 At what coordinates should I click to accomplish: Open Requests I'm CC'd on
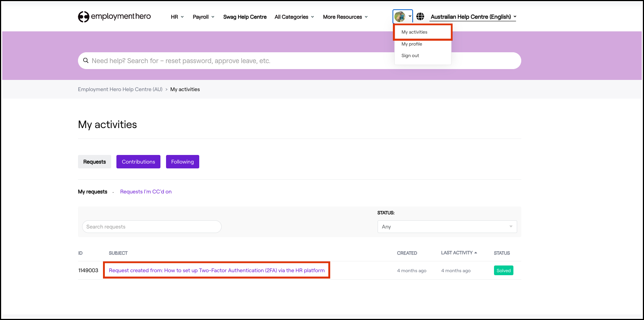[146, 192]
